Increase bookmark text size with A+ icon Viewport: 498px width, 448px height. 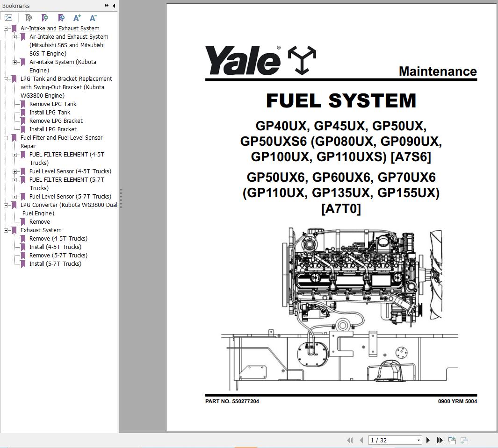(x=77, y=18)
